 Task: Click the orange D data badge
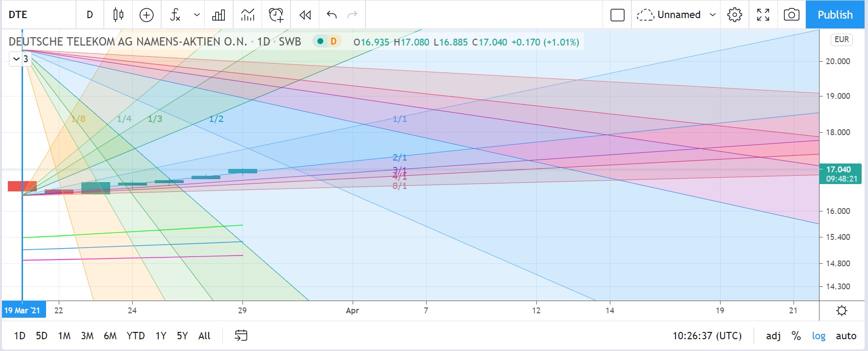[x=334, y=42]
